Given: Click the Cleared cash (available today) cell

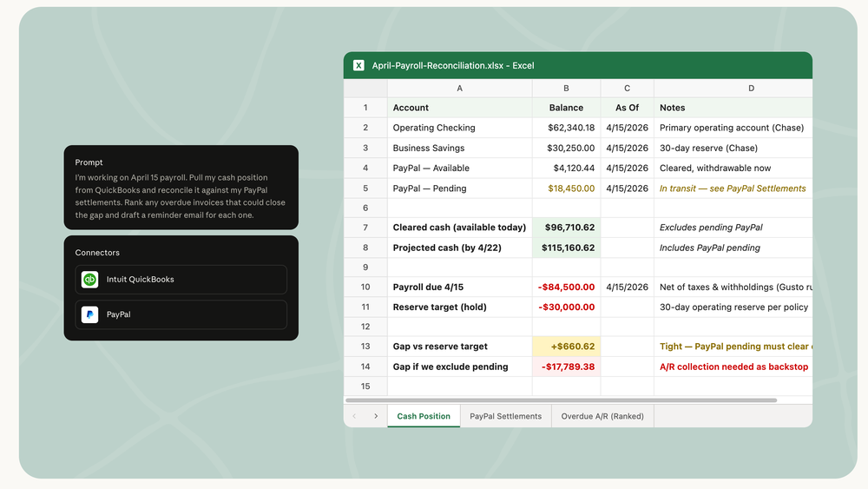Looking at the screenshot, I should coord(459,227).
